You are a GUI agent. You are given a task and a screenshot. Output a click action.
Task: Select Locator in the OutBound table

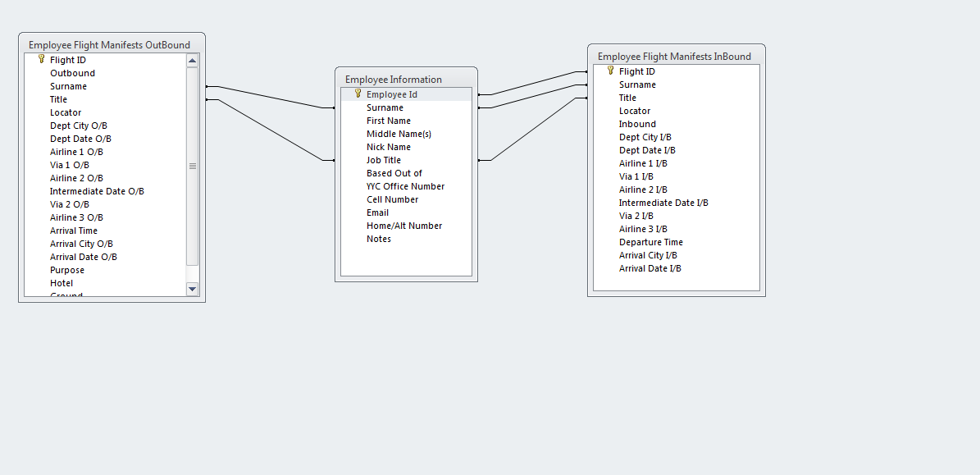click(x=66, y=112)
